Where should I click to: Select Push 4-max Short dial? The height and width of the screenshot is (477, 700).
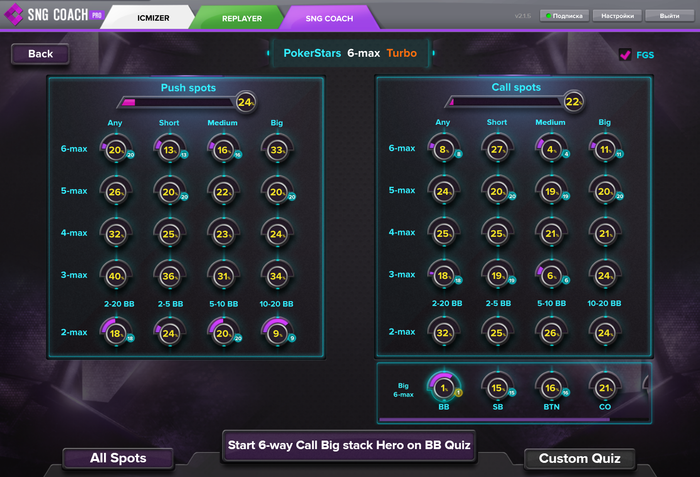pos(170,234)
